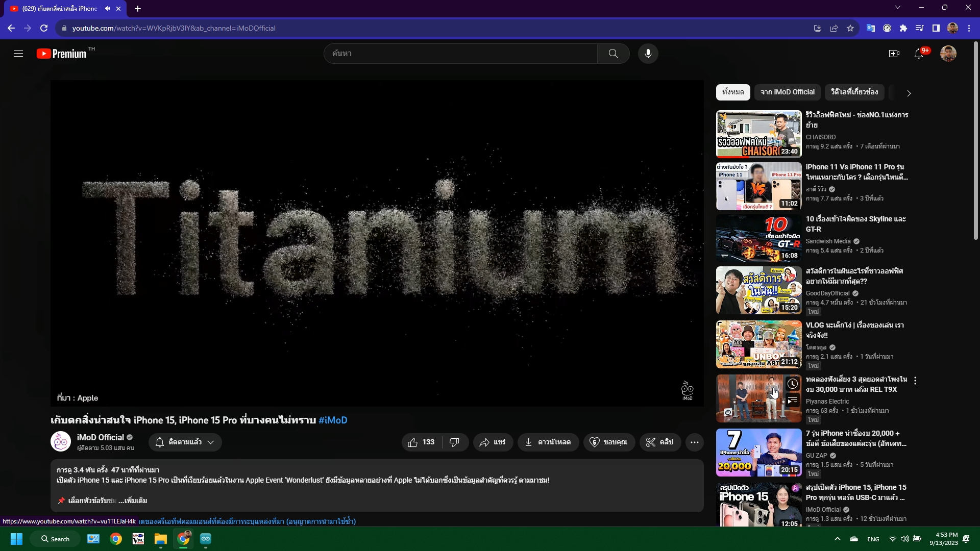980x551 pixels.
Task: Open the YouTube account avatar menu
Action: tap(948, 54)
